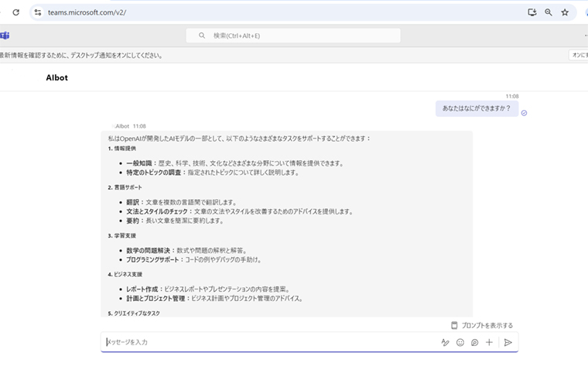This screenshot has height=387, width=588.
Task: Click the send message arrow icon
Action: pos(508,342)
